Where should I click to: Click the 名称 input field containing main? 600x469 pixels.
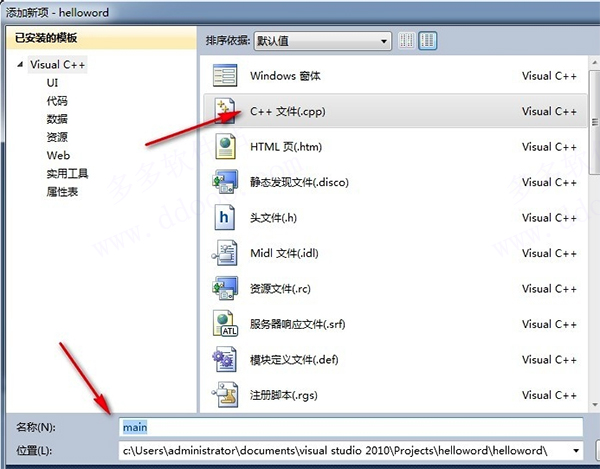point(351,427)
